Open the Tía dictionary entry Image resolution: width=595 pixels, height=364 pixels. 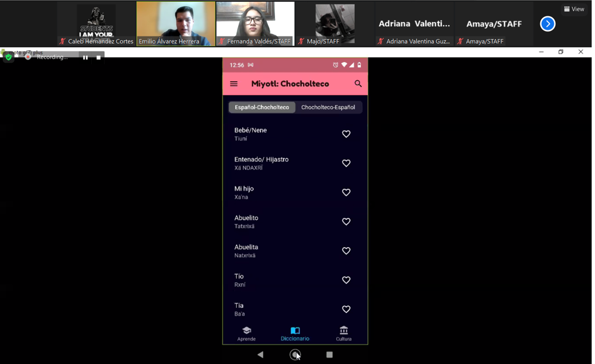coord(281,309)
